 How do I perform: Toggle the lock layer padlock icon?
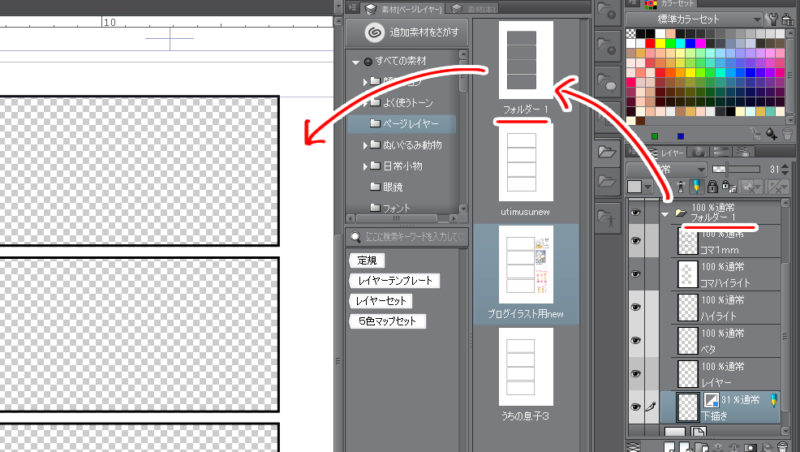pyautogui.click(x=712, y=187)
